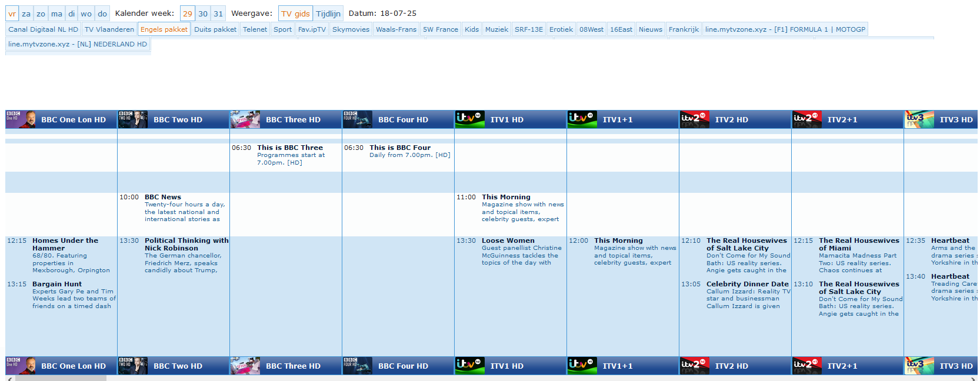Image resolution: width=980 pixels, height=381 pixels.
Task: Open the Muziek tab
Action: (x=496, y=29)
